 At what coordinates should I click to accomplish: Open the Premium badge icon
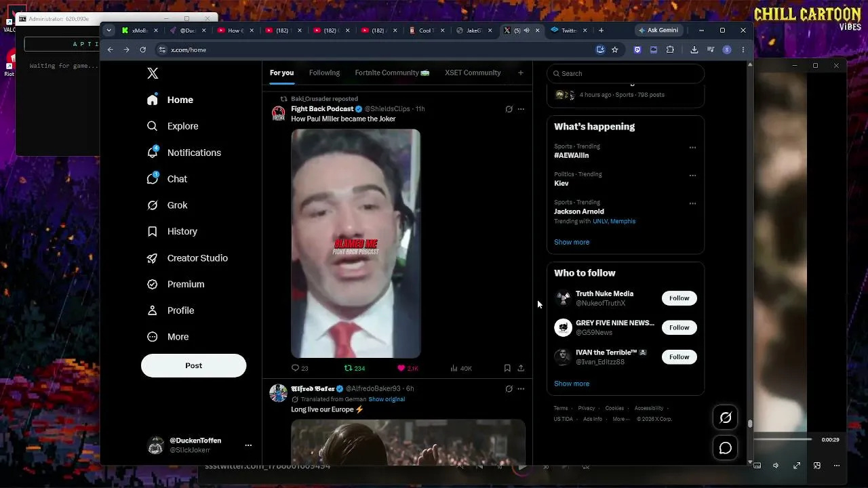(x=153, y=284)
